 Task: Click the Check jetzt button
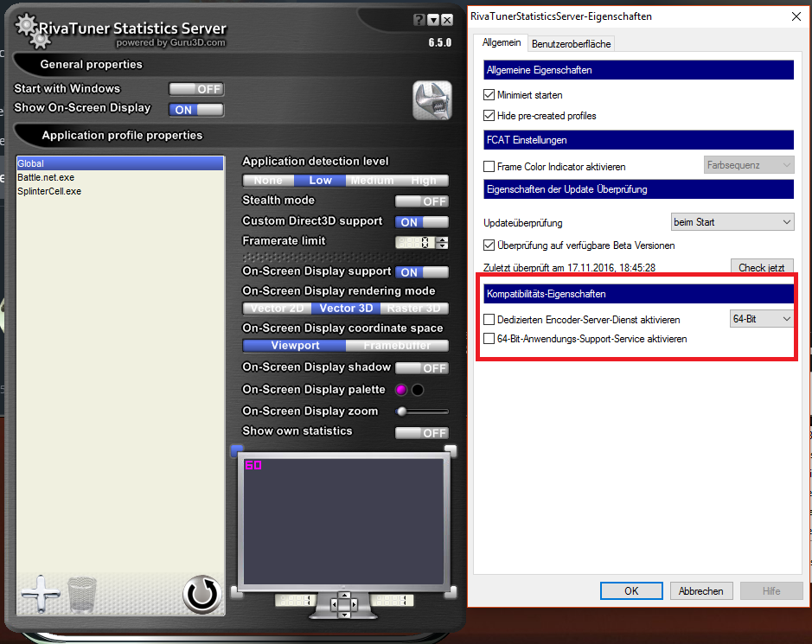click(762, 267)
